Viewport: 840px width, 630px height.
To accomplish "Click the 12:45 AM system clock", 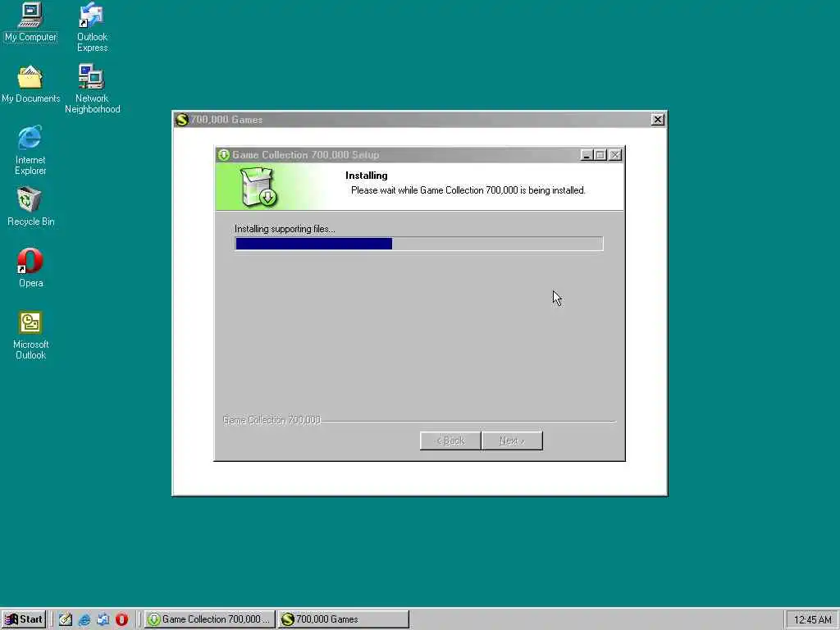I will [x=812, y=620].
